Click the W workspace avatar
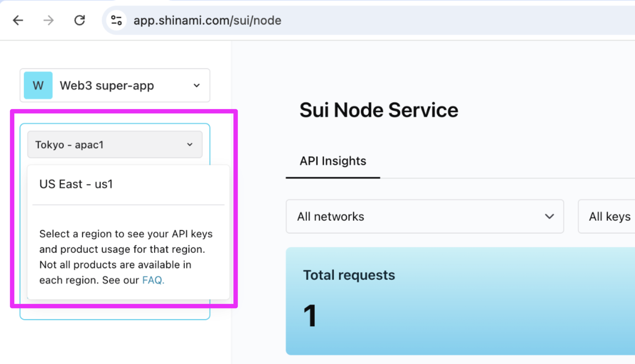635x364 pixels. click(x=38, y=86)
